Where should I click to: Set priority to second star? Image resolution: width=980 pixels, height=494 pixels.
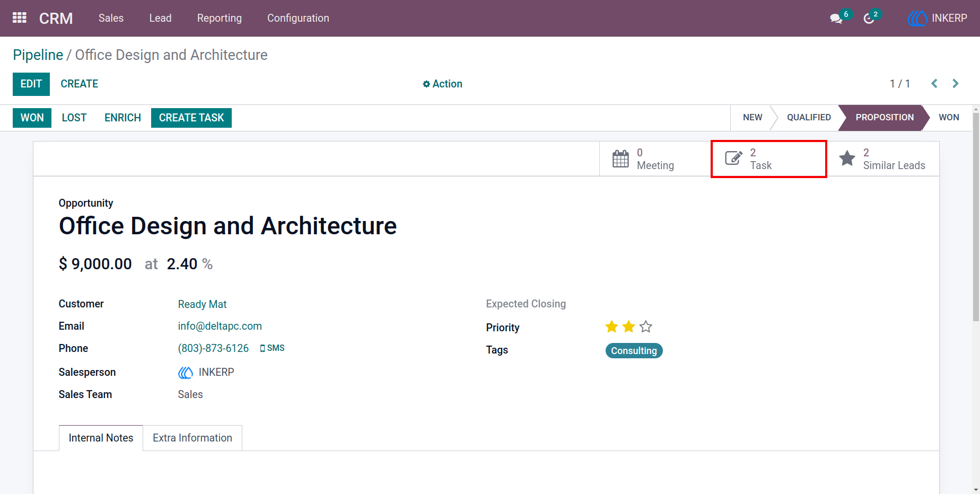click(x=628, y=327)
